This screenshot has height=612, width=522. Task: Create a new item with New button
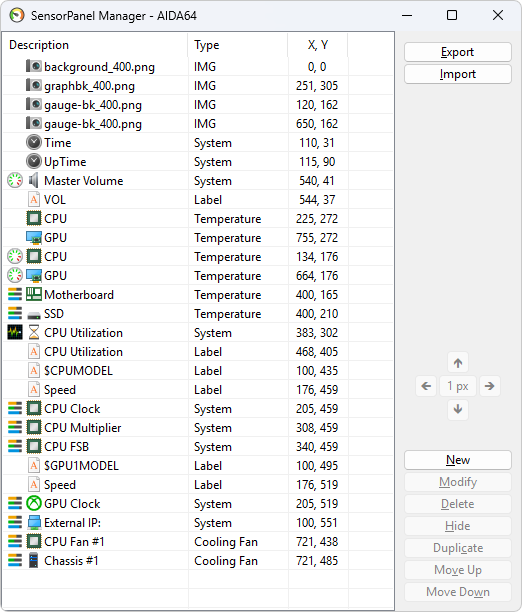tap(458, 460)
